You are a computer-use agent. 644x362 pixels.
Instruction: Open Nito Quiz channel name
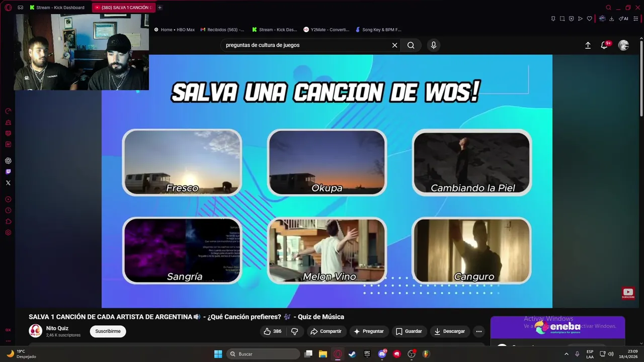[57, 328]
